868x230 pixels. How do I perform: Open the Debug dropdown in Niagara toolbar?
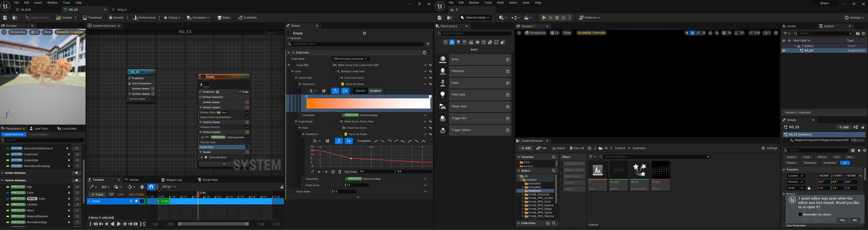(x=172, y=17)
